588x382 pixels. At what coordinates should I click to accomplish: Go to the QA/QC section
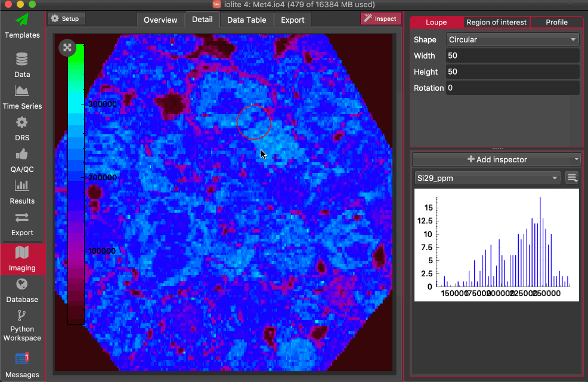click(x=22, y=160)
